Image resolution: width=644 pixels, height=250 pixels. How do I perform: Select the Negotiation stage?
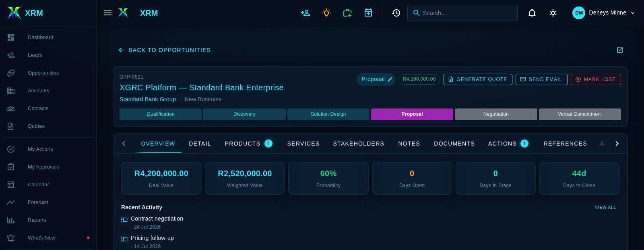[x=496, y=114]
